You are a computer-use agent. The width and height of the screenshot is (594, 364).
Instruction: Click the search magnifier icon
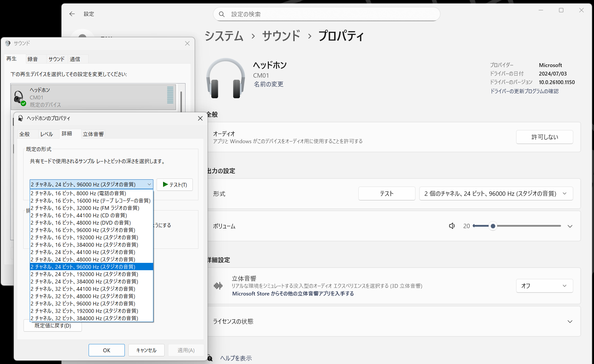(222, 14)
